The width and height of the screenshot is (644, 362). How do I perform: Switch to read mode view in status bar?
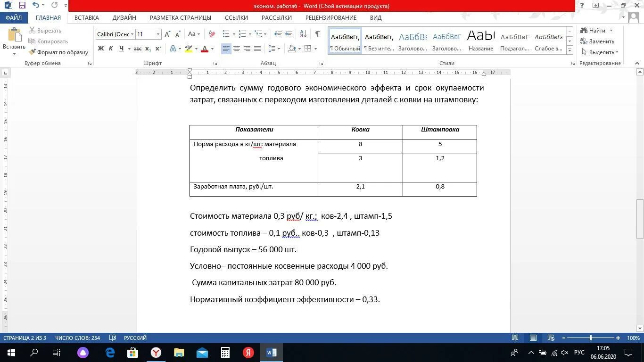(515, 338)
